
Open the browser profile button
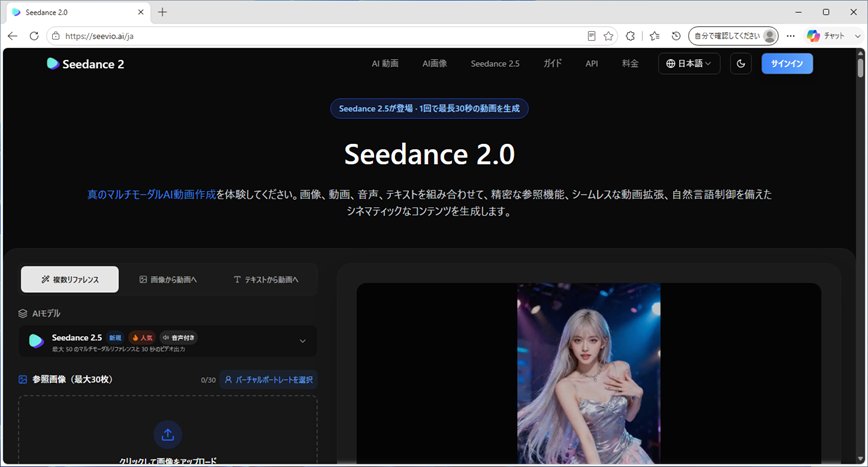(733, 36)
